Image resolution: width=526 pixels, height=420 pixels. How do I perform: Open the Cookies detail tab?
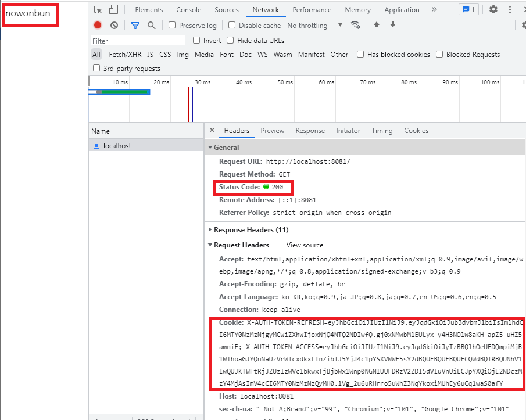coord(416,130)
